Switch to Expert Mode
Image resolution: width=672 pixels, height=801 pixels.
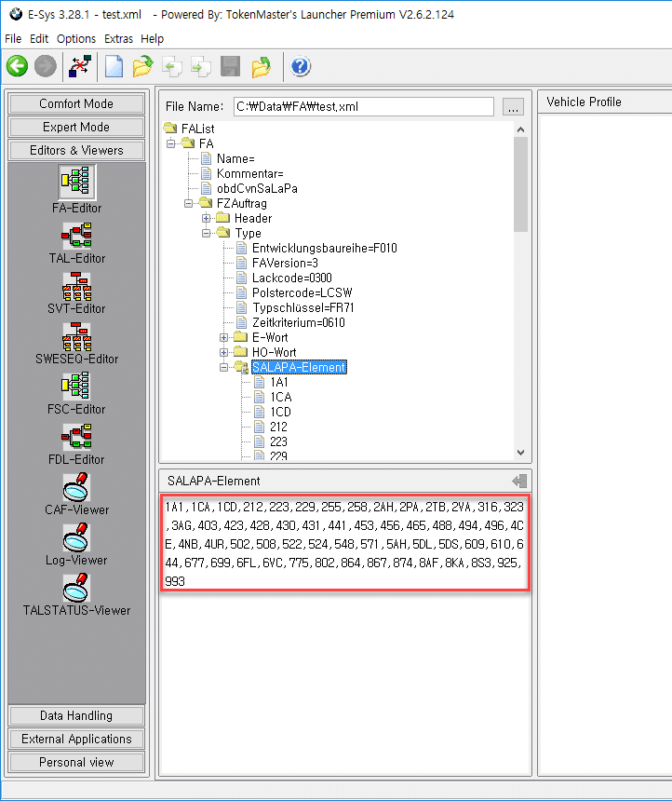click(x=76, y=127)
